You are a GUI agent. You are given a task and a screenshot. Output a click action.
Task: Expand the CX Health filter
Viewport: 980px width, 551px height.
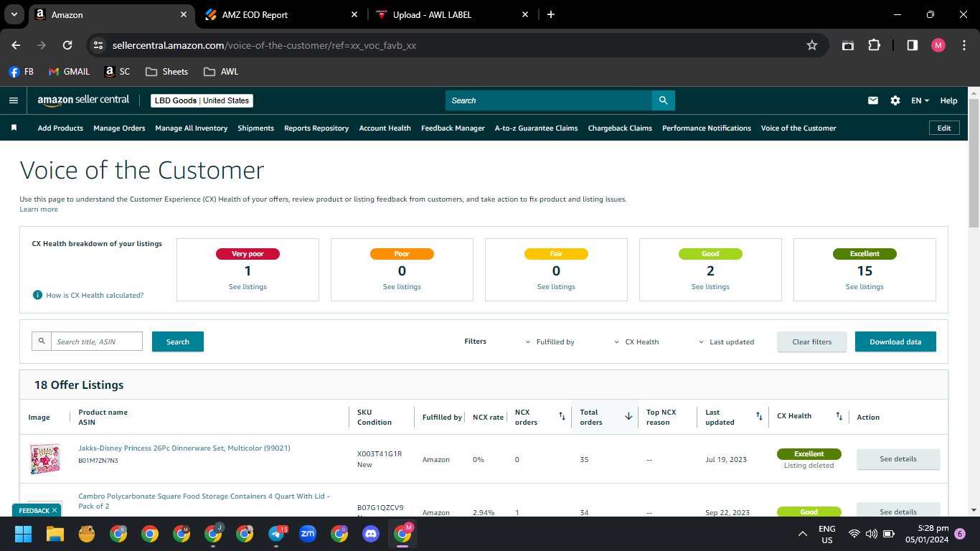point(636,342)
